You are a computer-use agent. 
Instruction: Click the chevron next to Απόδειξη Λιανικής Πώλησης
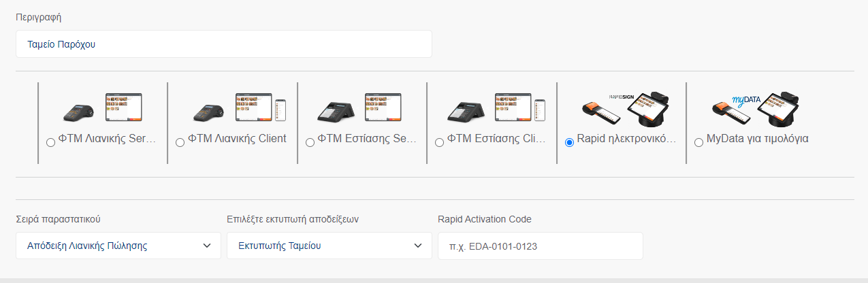tap(207, 246)
